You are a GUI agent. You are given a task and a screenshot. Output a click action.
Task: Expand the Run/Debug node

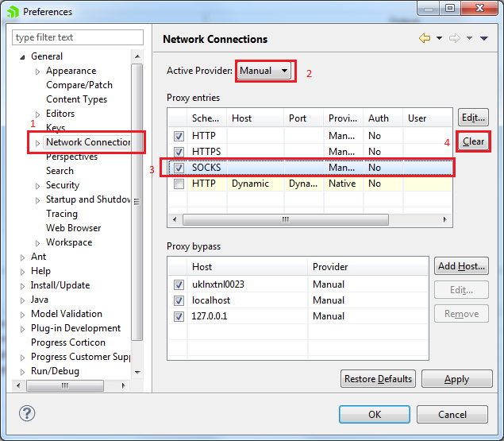point(22,372)
